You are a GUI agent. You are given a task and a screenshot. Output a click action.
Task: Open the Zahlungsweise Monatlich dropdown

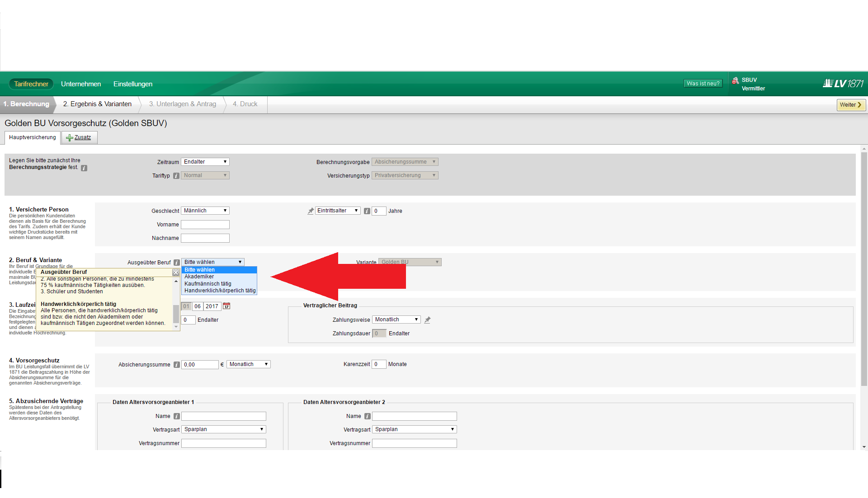(x=396, y=319)
